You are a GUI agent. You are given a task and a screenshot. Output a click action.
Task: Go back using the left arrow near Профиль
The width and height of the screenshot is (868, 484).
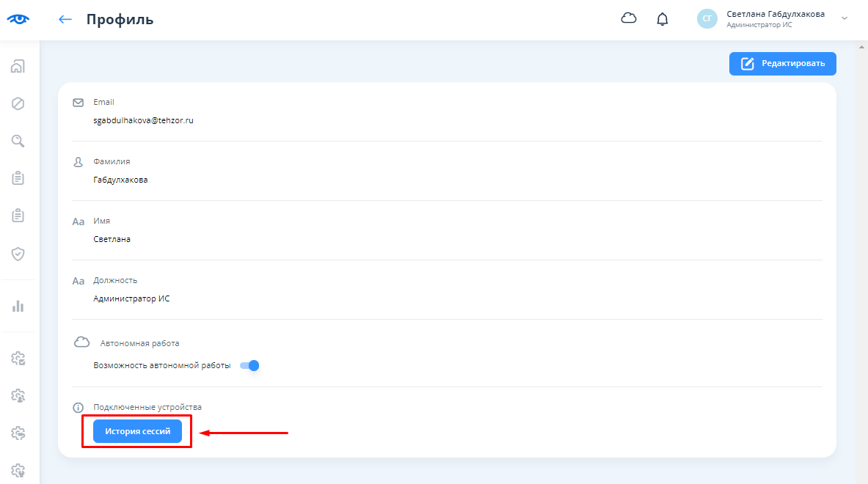click(x=65, y=20)
